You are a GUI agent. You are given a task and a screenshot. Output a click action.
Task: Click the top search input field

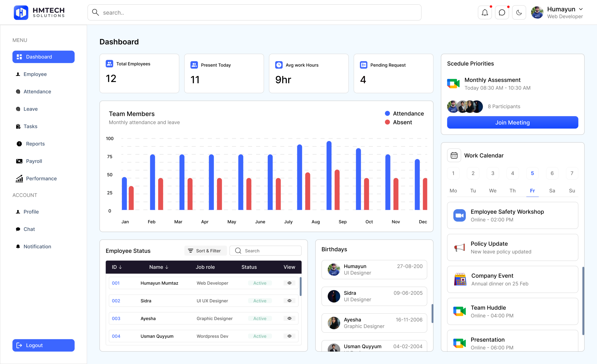click(254, 13)
